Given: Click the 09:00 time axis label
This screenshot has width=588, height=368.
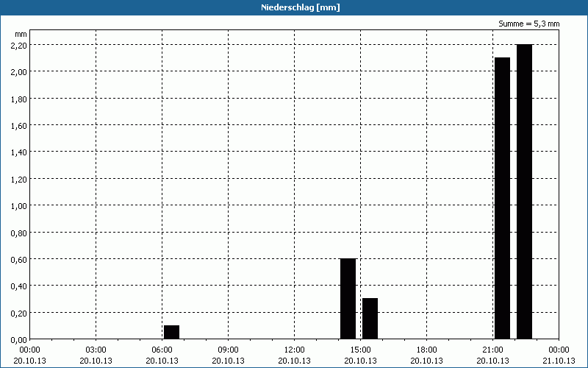Looking at the screenshot, I should 229,350.
